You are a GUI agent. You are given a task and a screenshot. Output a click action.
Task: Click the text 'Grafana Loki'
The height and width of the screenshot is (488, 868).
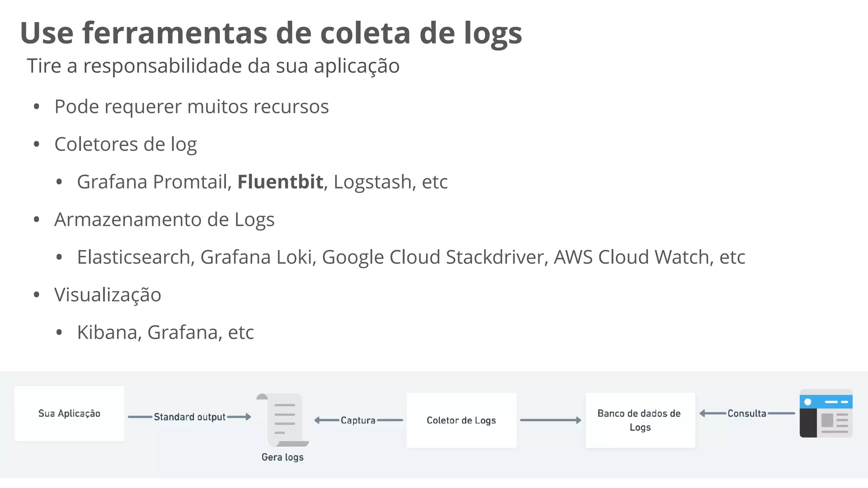(x=256, y=257)
